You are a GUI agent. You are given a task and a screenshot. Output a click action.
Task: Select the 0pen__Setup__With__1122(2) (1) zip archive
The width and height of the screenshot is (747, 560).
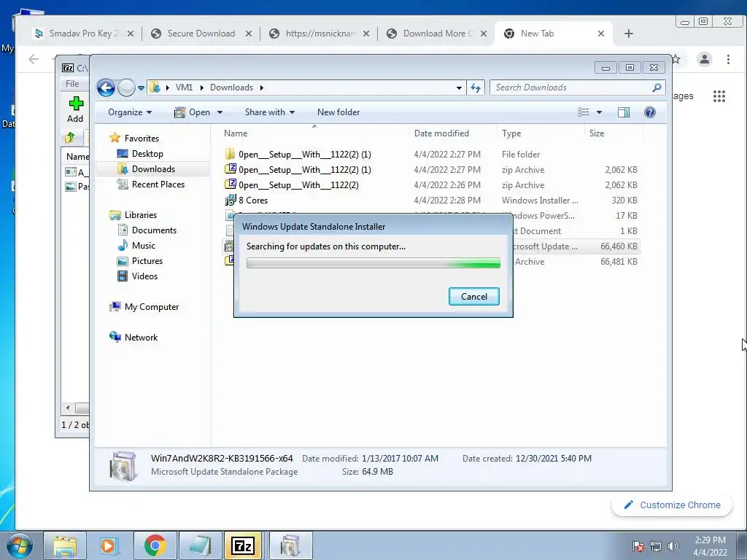click(x=432, y=169)
